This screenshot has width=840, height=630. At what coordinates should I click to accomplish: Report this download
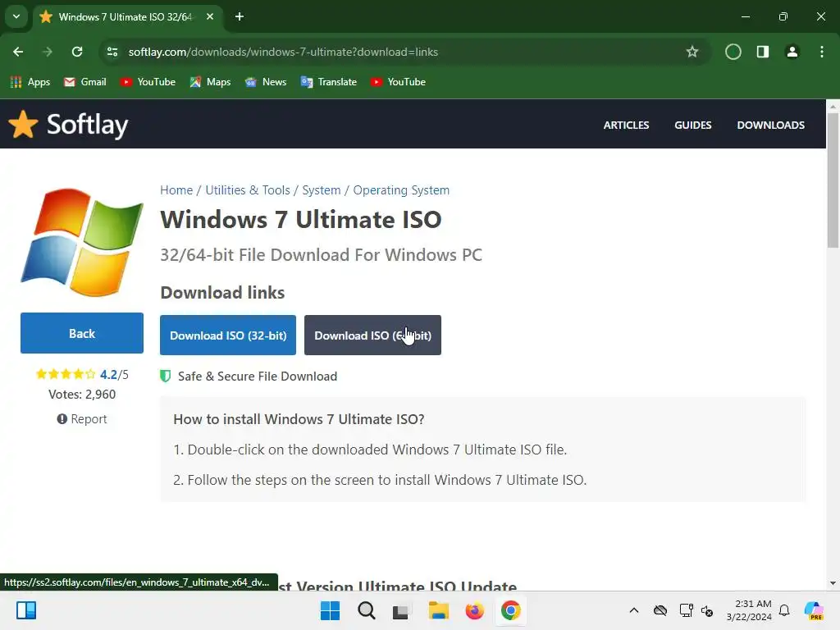[82, 419]
